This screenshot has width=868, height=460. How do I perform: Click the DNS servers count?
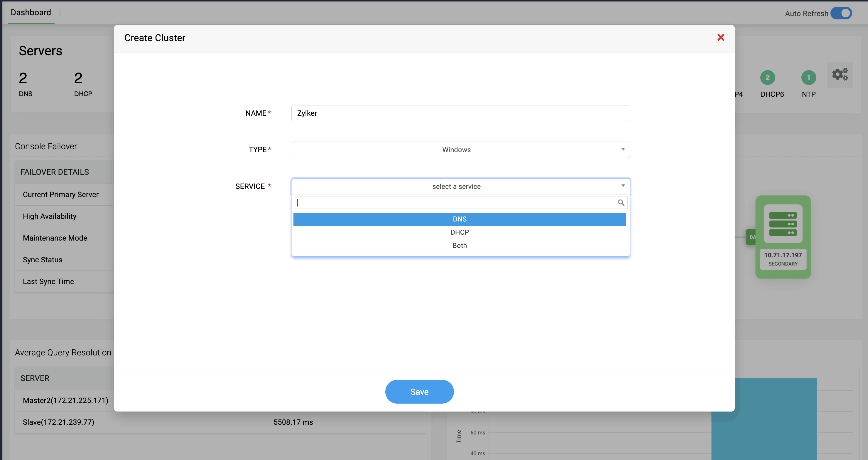(23, 78)
